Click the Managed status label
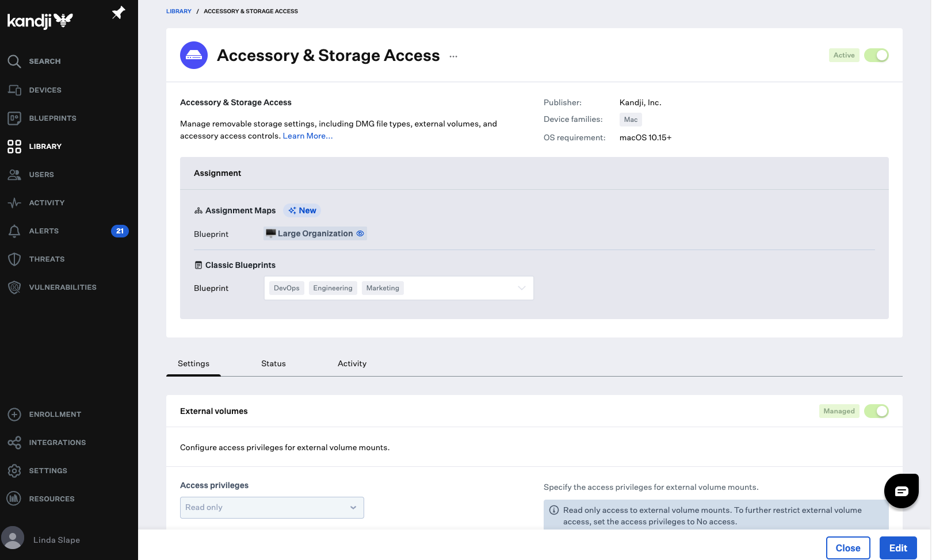The width and height of the screenshot is (932, 560). (839, 411)
